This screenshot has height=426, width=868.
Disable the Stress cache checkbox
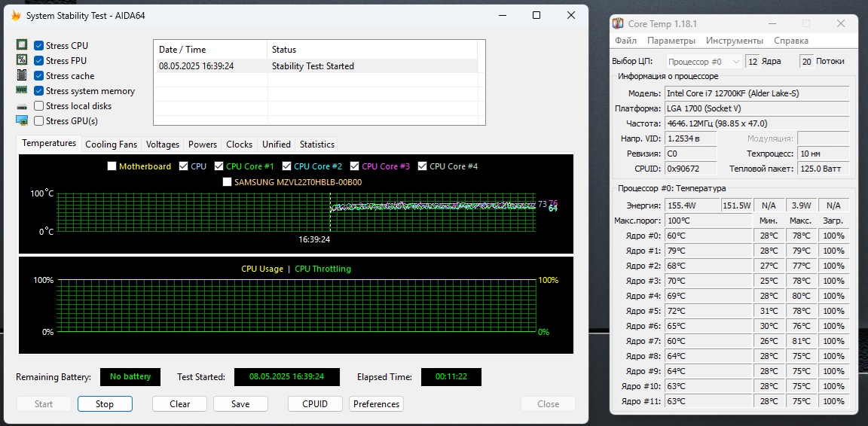(x=38, y=76)
